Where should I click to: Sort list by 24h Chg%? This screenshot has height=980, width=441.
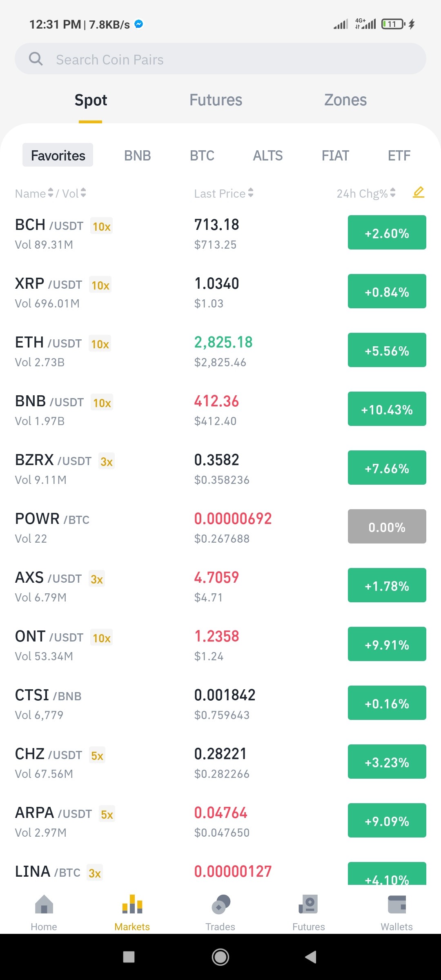[x=366, y=193]
